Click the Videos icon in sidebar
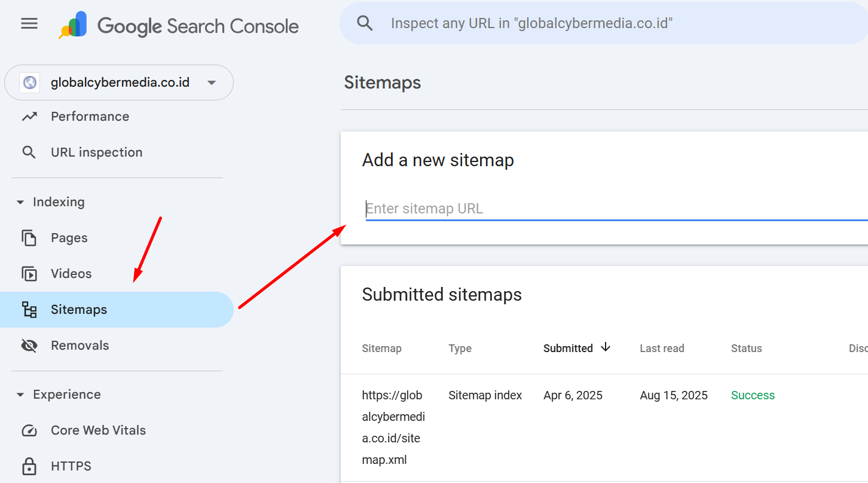 click(x=29, y=274)
